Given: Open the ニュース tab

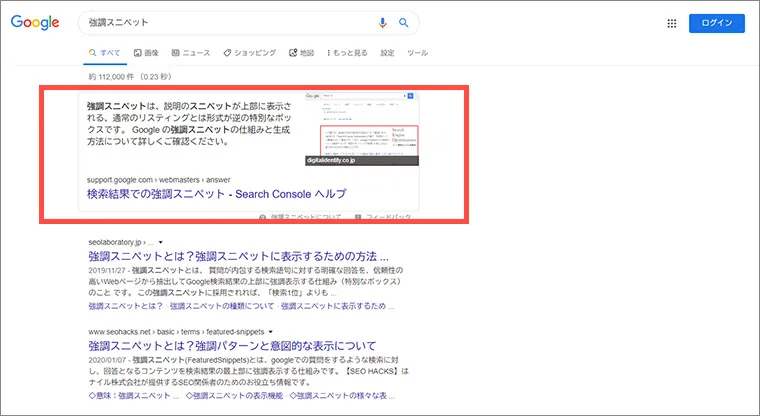Looking at the screenshot, I should click(191, 53).
